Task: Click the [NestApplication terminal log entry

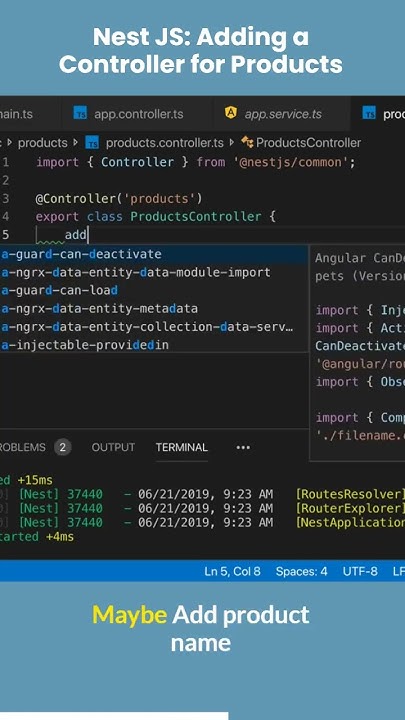Action: click(x=350, y=523)
